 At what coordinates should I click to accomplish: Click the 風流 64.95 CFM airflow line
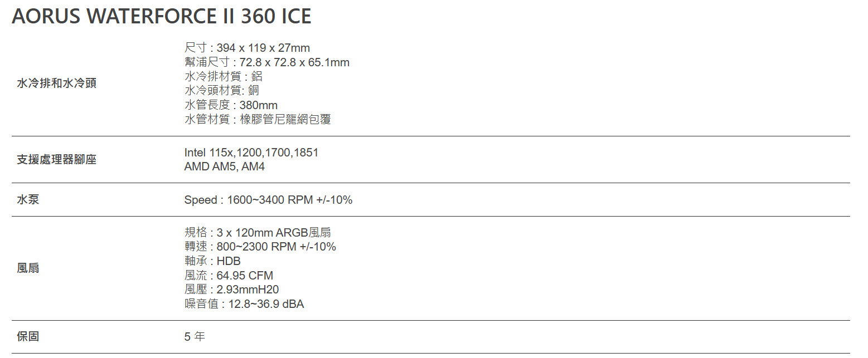click(x=229, y=276)
